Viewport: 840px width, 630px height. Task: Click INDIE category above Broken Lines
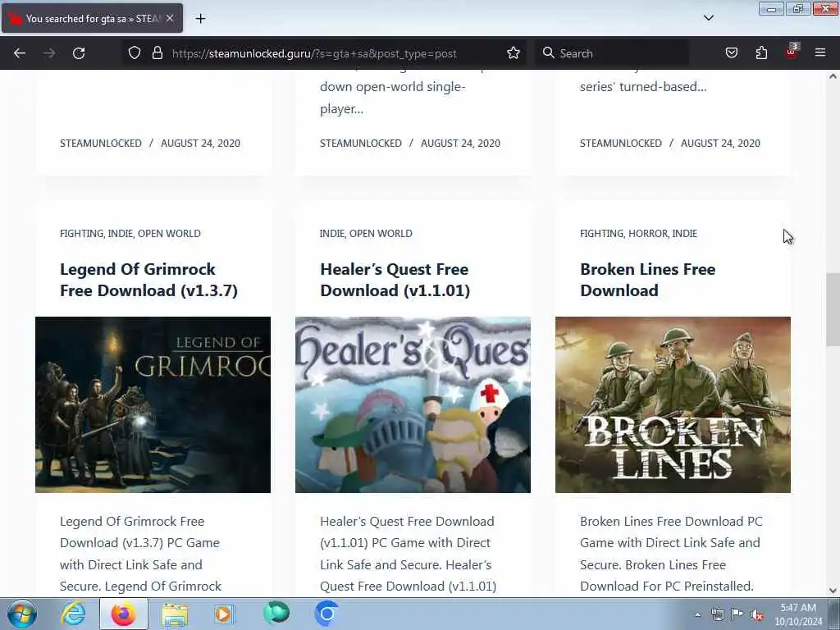685,234
